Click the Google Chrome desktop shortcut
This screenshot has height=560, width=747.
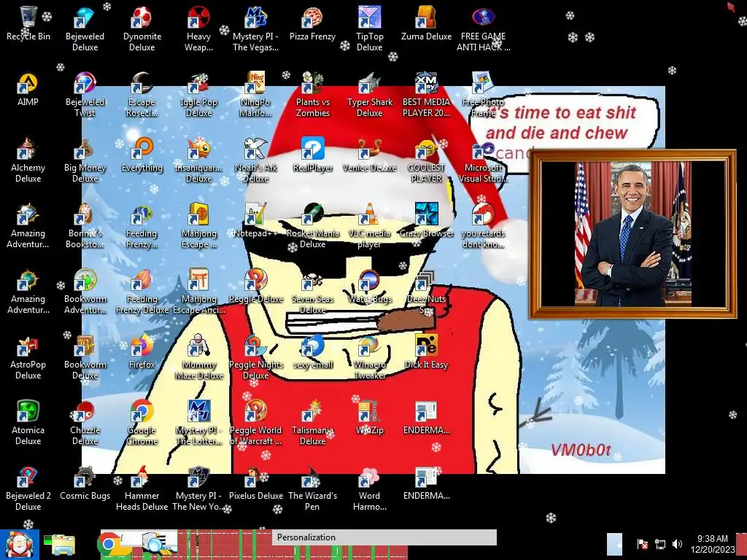pyautogui.click(x=142, y=424)
